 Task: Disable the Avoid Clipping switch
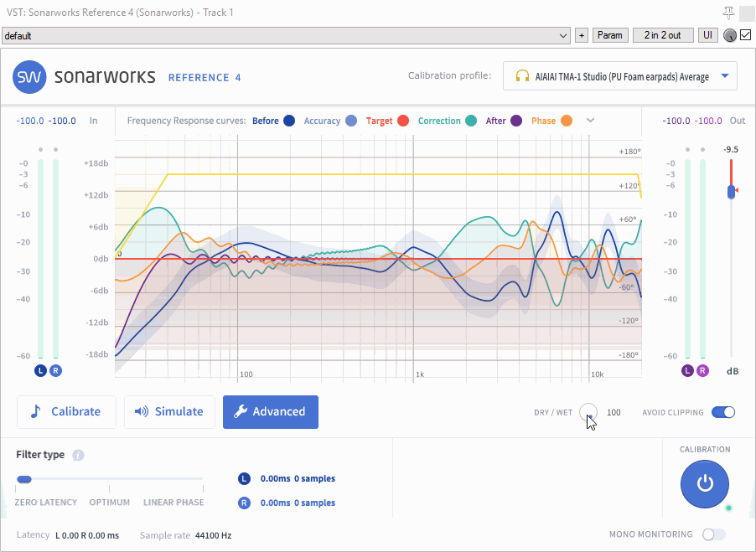pos(722,412)
